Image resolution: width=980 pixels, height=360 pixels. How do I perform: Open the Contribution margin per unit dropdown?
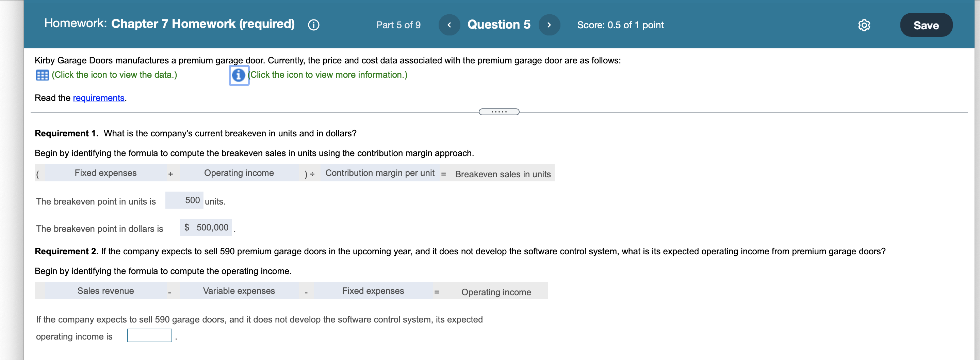(x=380, y=173)
